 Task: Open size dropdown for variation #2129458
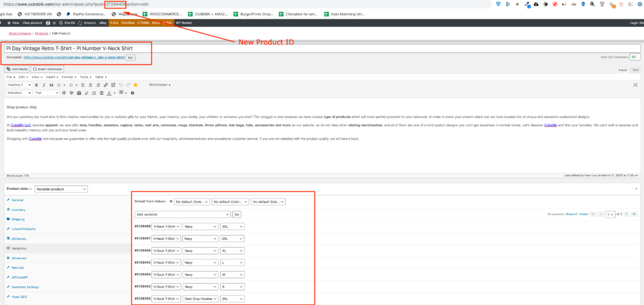coord(232,226)
